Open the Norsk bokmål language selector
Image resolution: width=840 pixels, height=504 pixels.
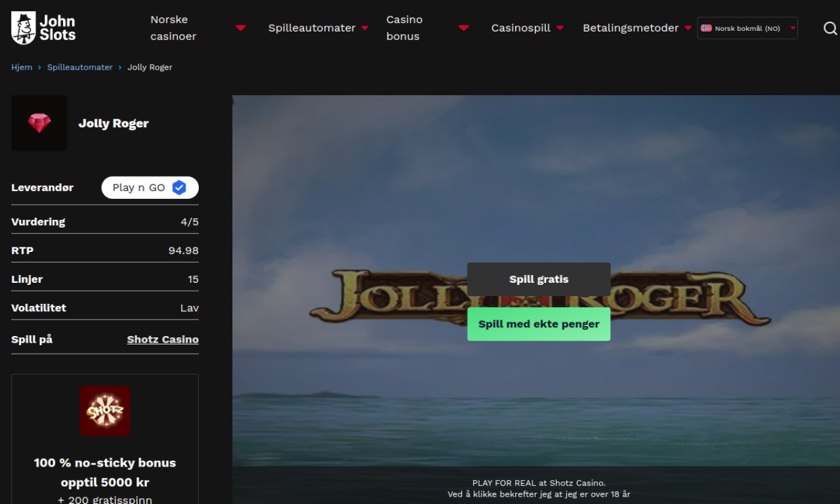tap(747, 28)
